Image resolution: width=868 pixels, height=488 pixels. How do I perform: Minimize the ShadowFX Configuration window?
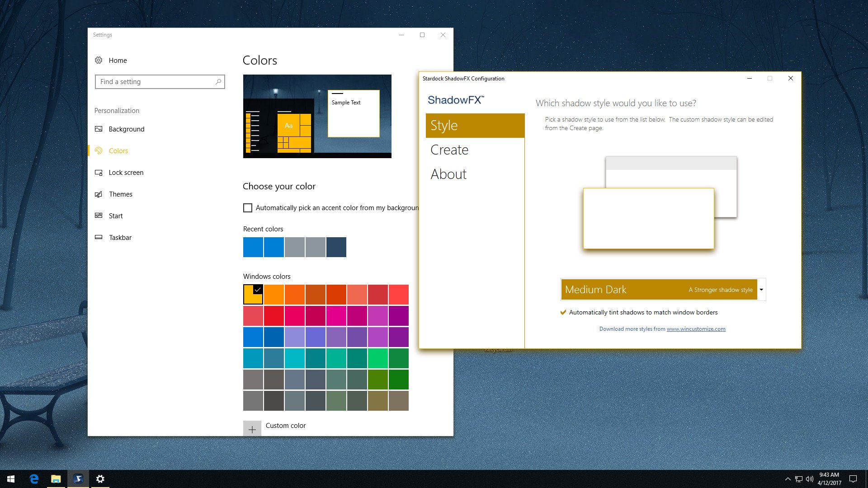pos(750,78)
